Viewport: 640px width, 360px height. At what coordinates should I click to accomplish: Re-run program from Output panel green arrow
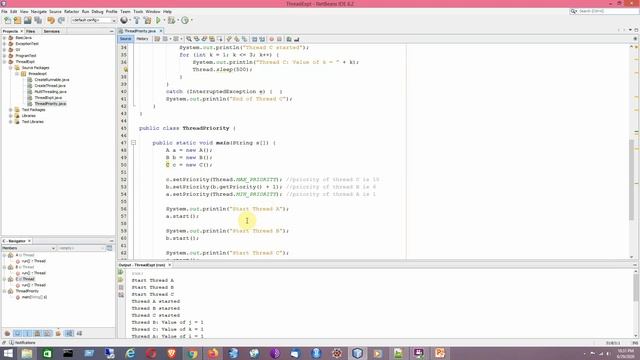click(121, 272)
